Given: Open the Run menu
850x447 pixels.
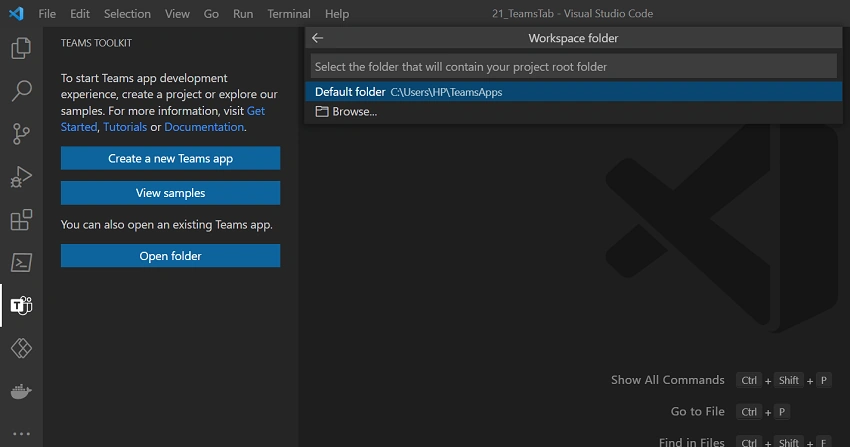Looking at the screenshot, I should pyautogui.click(x=243, y=14).
